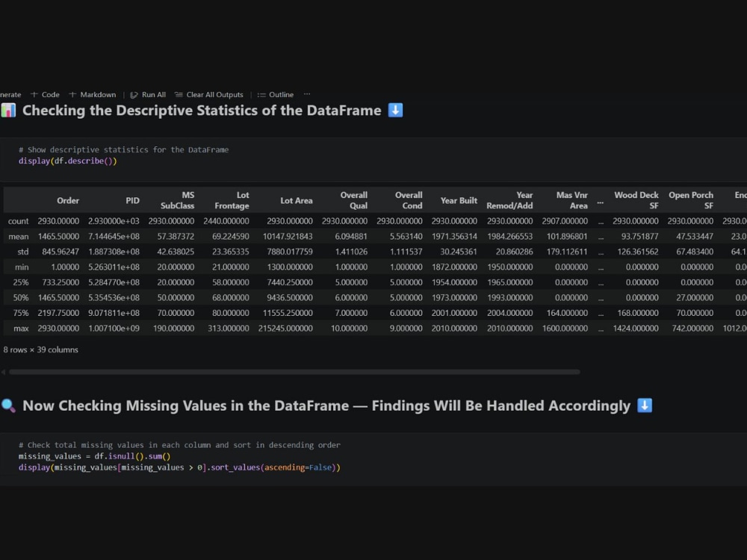Select the Descriptive Statistics heading cell
The width and height of the screenshot is (747, 560).
pos(202,111)
